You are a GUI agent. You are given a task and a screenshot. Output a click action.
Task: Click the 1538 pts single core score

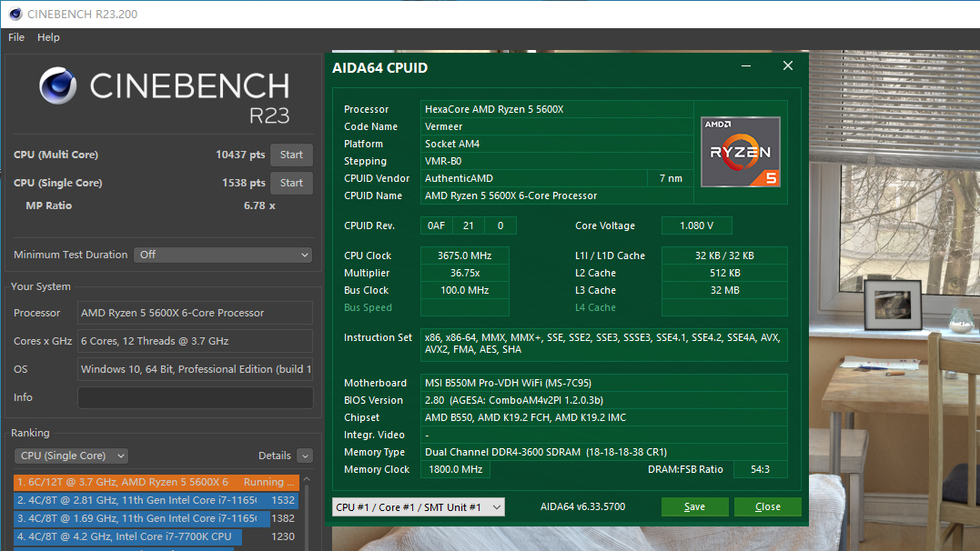click(243, 183)
